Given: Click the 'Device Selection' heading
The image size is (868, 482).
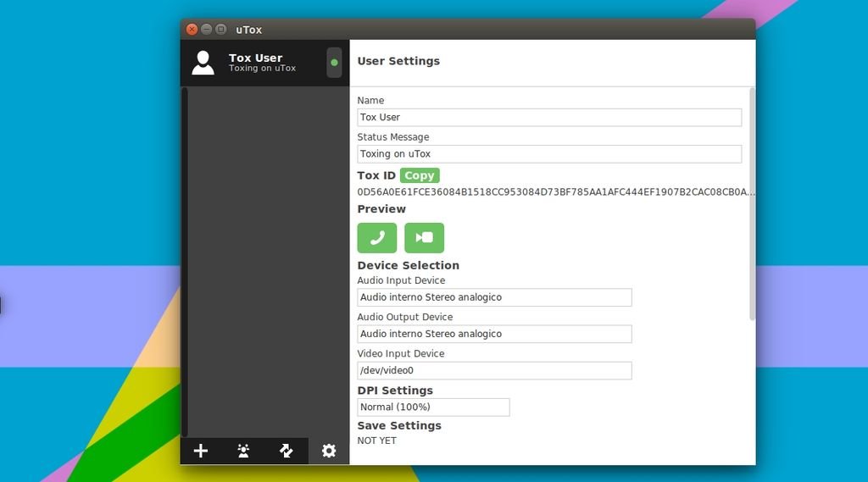Looking at the screenshot, I should (408, 265).
